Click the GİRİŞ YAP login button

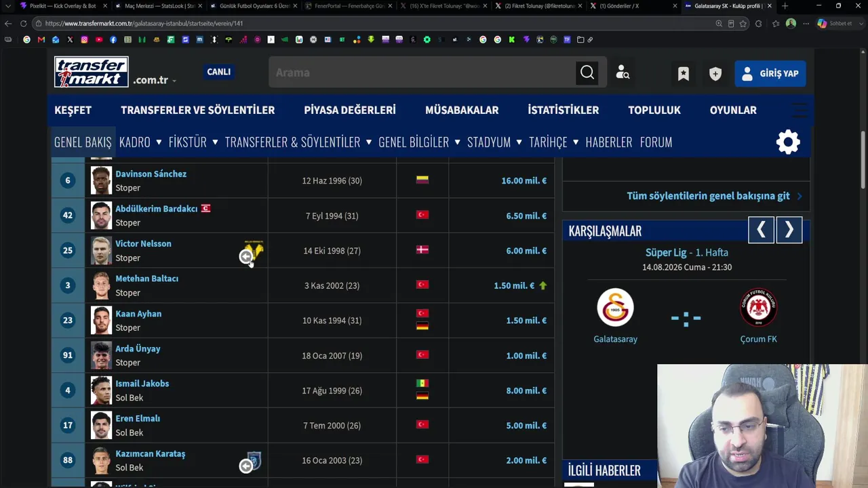[770, 73]
